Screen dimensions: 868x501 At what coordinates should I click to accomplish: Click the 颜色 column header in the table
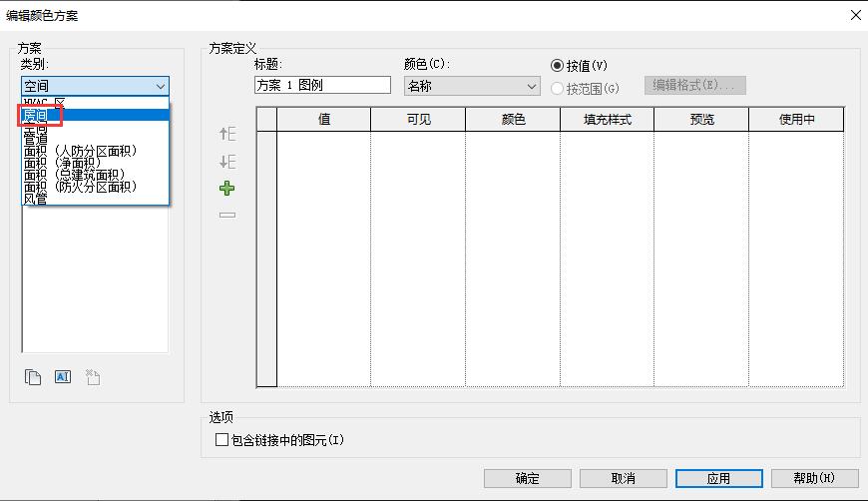(513, 119)
